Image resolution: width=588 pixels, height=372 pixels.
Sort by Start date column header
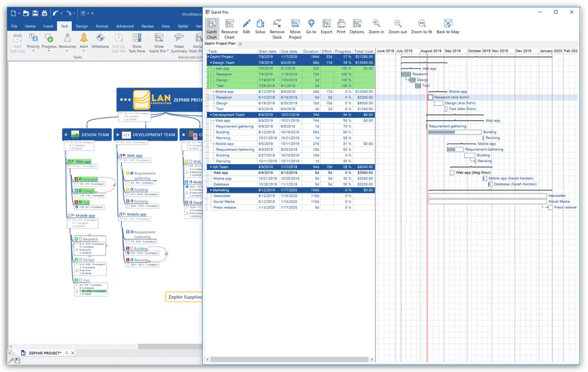coord(268,51)
